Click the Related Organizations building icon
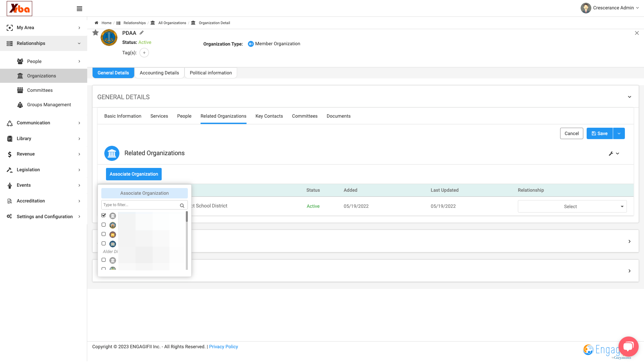The width and height of the screenshot is (644, 362). tap(112, 153)
